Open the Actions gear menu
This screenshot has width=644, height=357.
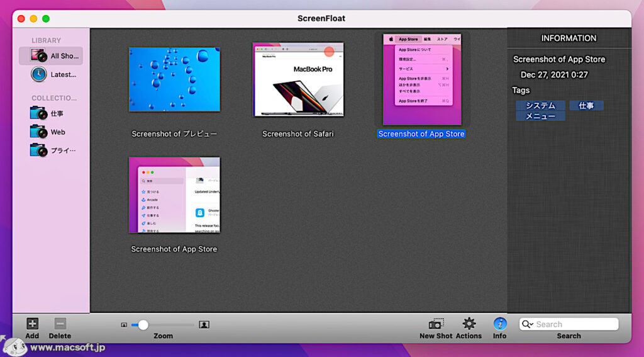(469, 324)
